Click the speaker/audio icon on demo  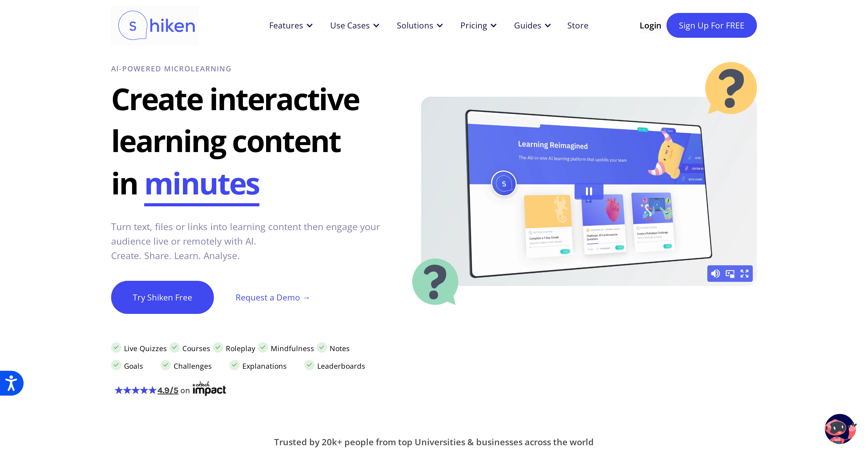click(x=715, y=273)
